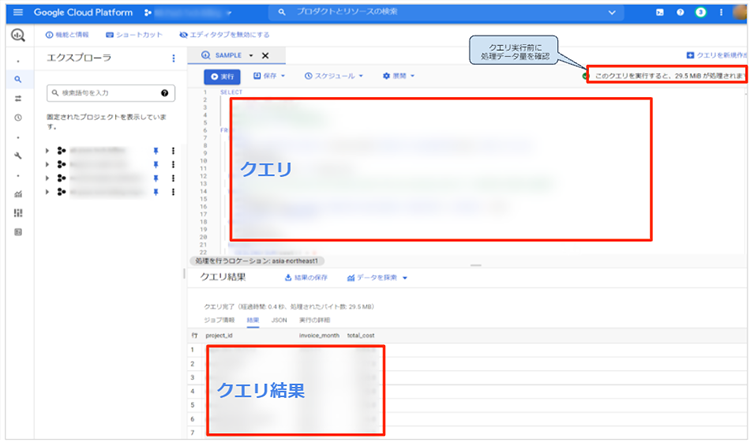Switch to the ジョブ情報 tab
The height and width of the screenshot is (441, 750).
[x=219, y=320]
